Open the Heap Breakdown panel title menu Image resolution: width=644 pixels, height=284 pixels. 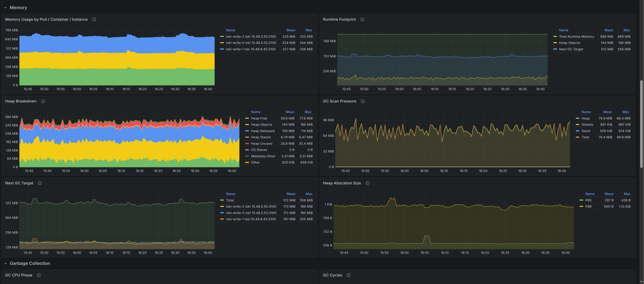21,101
